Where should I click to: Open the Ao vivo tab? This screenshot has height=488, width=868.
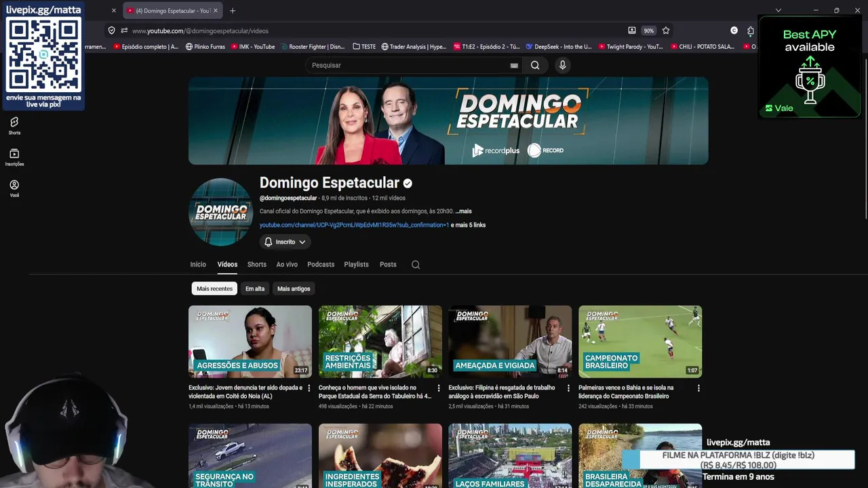[x=287, y=264]
